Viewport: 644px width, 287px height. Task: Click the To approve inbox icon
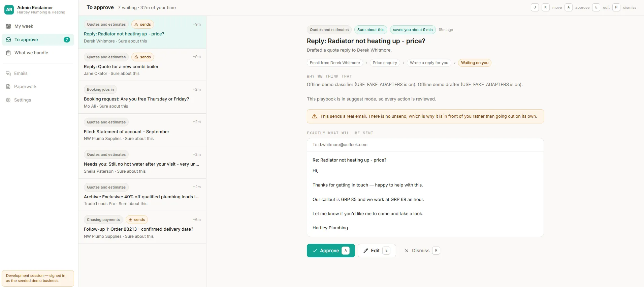tap(8, 40)
